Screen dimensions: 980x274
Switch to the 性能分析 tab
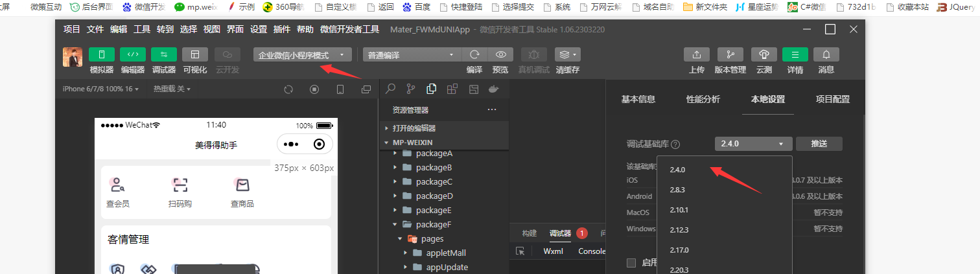tap(703, 99)
